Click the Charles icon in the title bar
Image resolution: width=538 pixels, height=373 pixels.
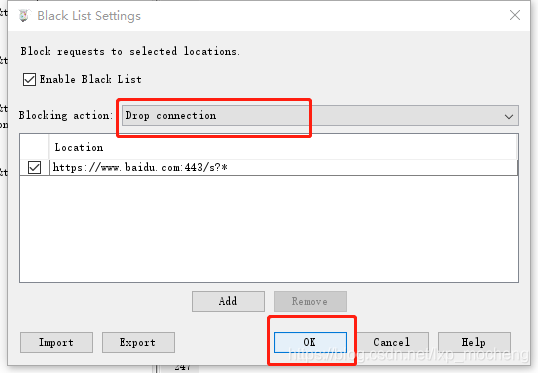(24, 16)
